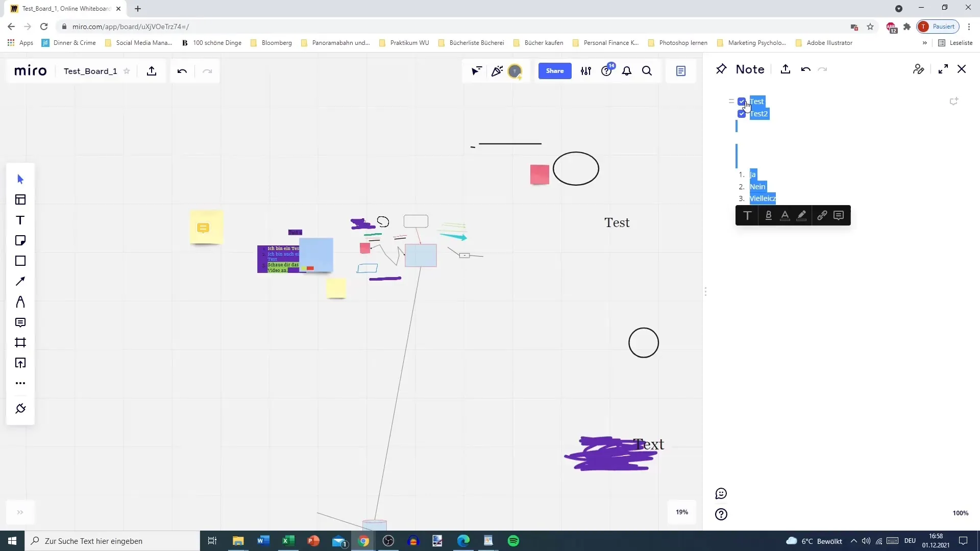Redo in the Note panel
Screen dimensions: 980x551
(822, 69)
